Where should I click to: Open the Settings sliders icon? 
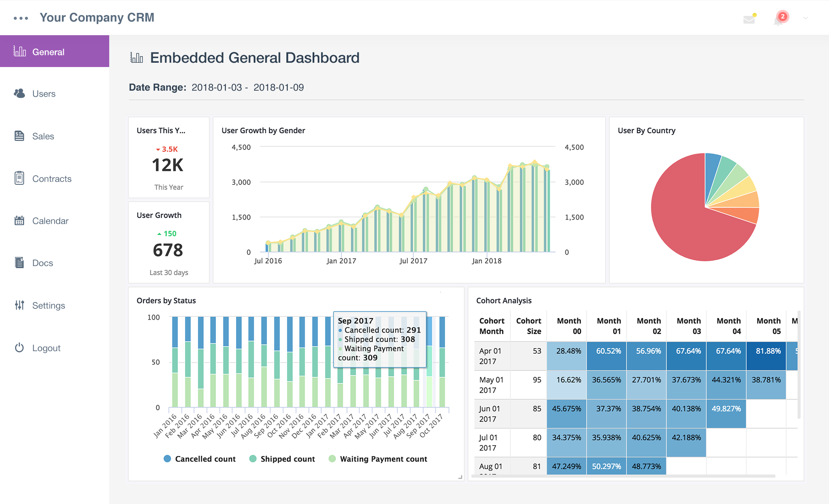click(19, 305)
